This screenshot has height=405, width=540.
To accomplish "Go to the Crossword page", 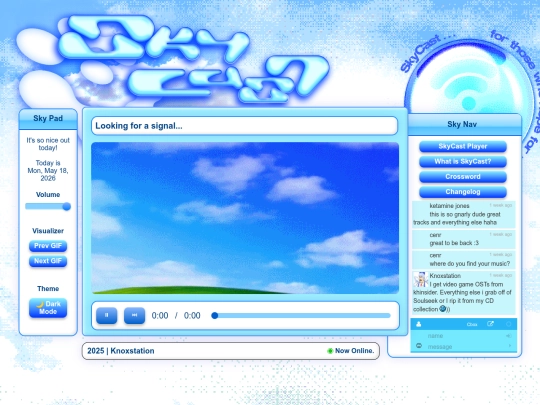I will pyautogui.click(x=463, y=177).
